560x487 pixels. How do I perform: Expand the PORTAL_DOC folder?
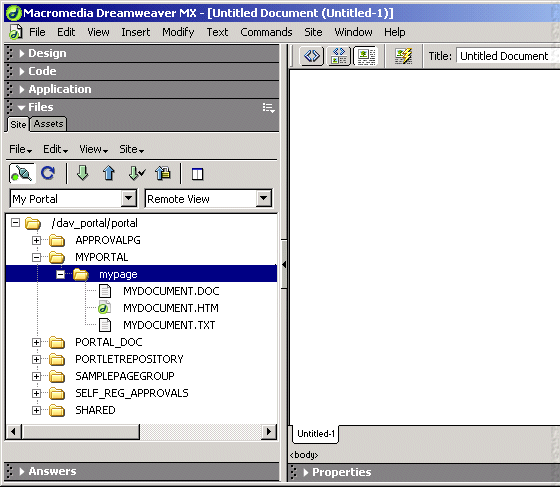[x=36, y=342]
